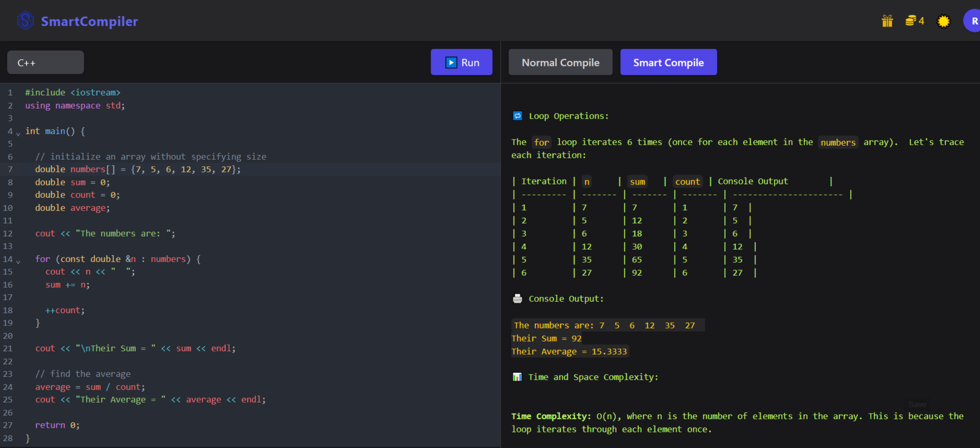
Task: Click on the return 0 statement line
Action: point(57,425)
